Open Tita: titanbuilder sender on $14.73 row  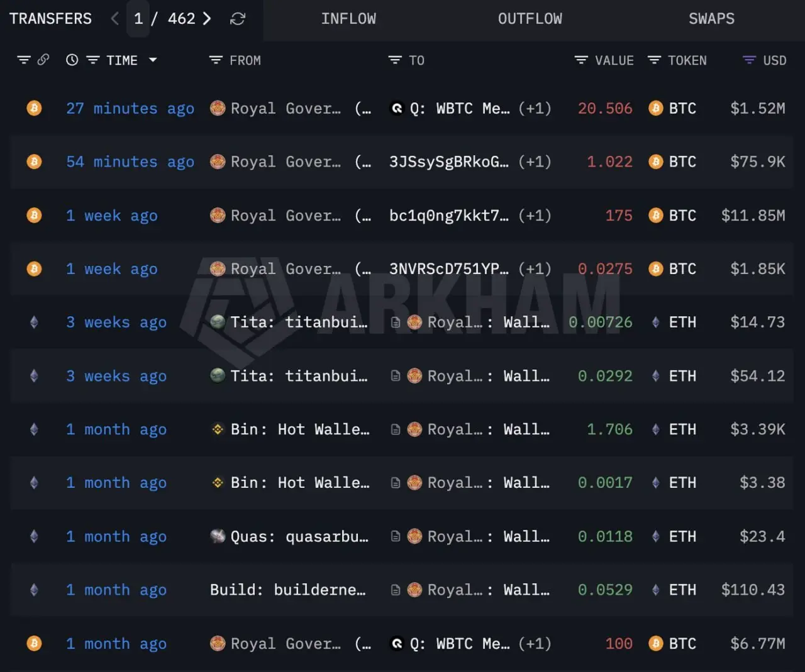click(x=299, y=322)
